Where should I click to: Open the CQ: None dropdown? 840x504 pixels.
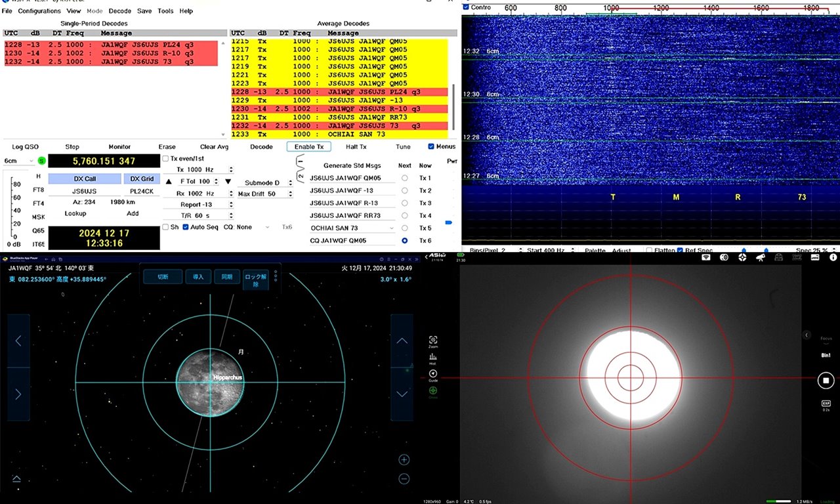(247, 227)
